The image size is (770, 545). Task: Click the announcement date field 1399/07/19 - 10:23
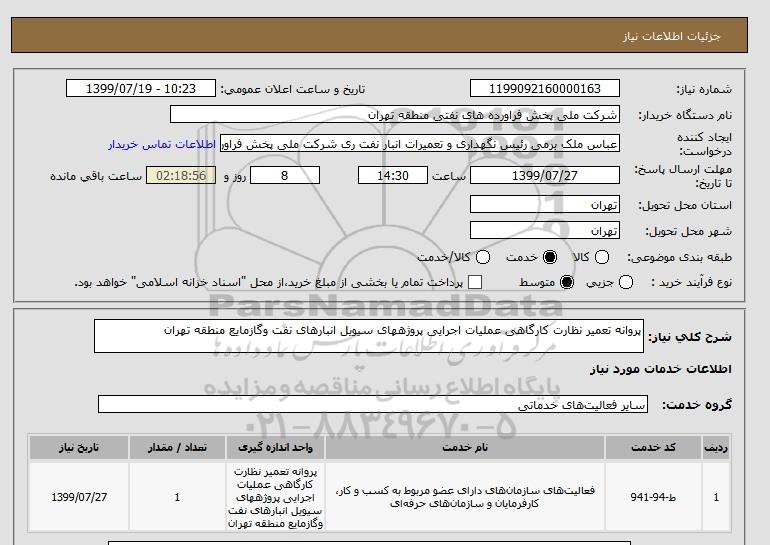pyautogui.click(x=141, y=88)
